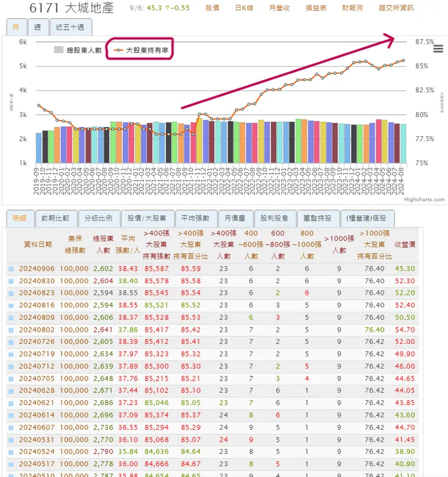
Task: Click the blue square beside row 20240906
Action: pos(12,269)
